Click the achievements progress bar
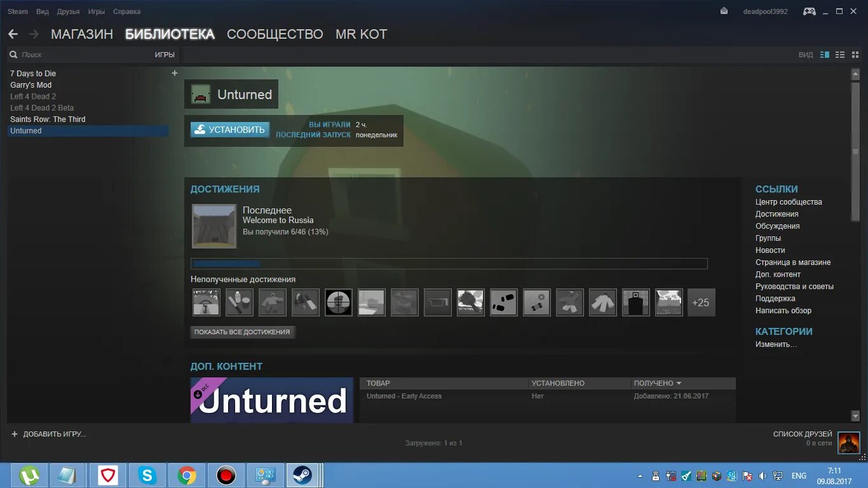The width and height of the screenshot is (868, 488). tap(449, 264)
